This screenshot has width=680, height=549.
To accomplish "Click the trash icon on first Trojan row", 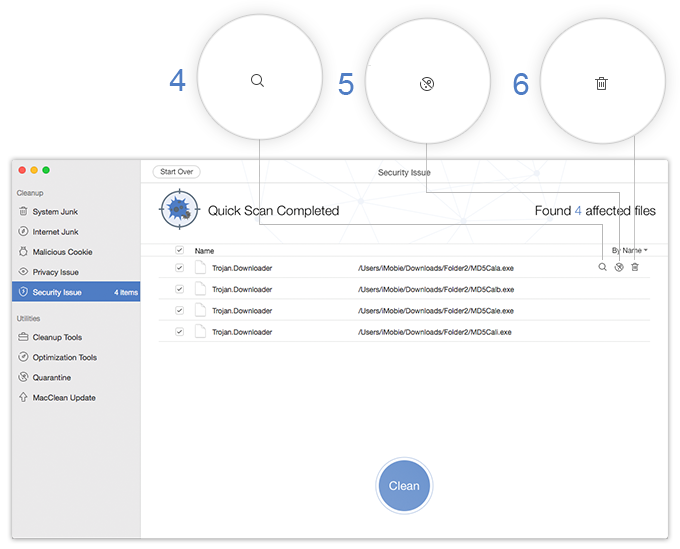I will 635,268.
